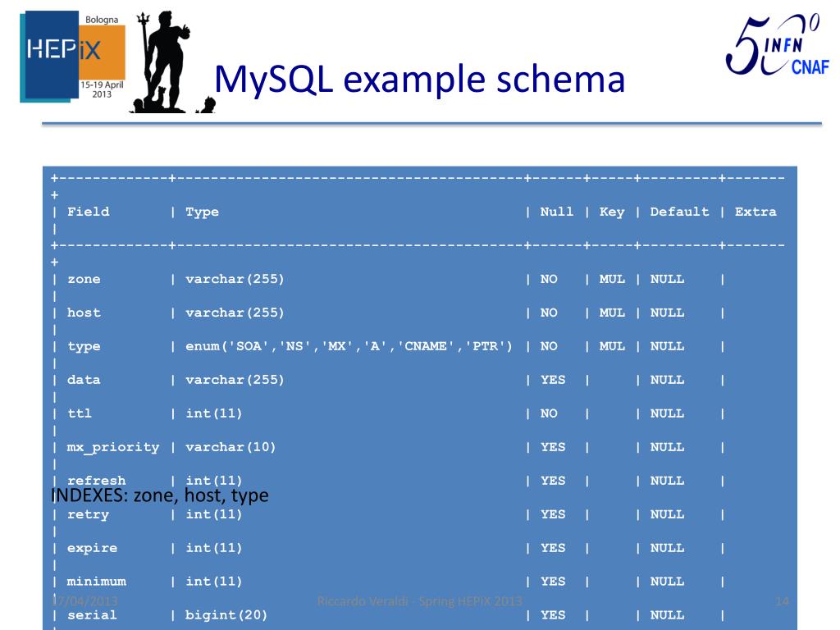
Task: Click int(11) in the expire row
Action: (x=214, y=548)
